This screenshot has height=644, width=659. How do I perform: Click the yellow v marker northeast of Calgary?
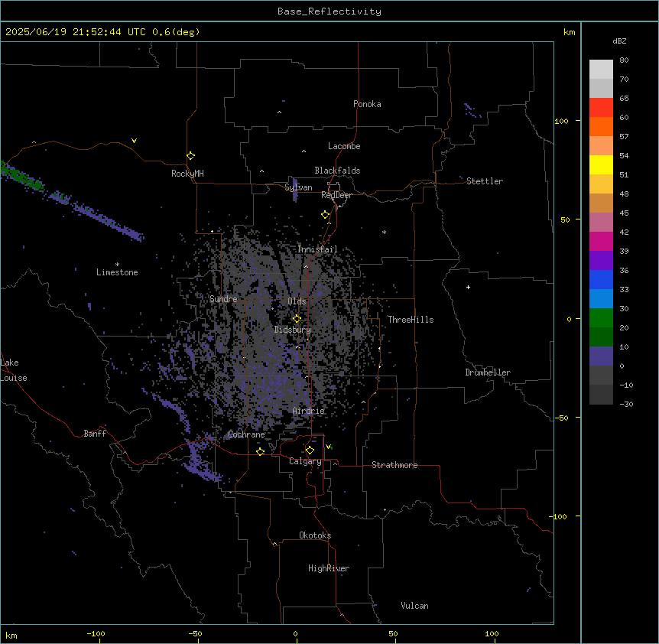328,447
